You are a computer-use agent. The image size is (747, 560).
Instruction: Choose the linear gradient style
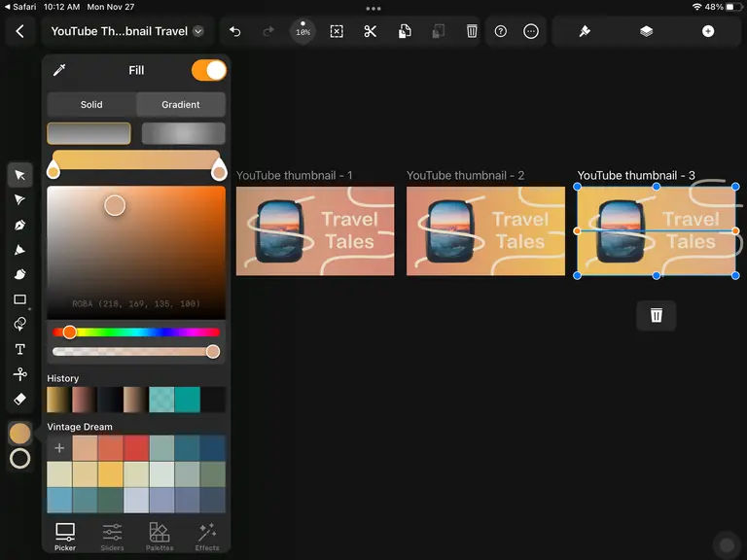89,133
